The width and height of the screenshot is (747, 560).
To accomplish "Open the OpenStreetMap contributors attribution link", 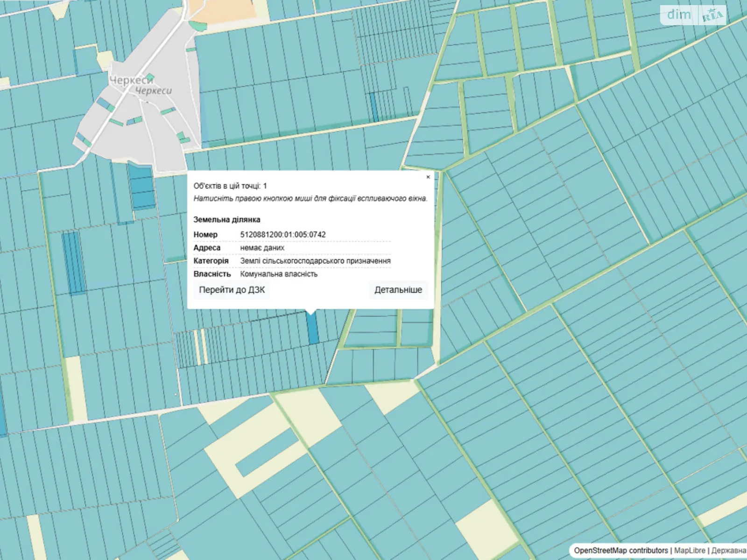I will pyautogui.click(x=620, y=551).
